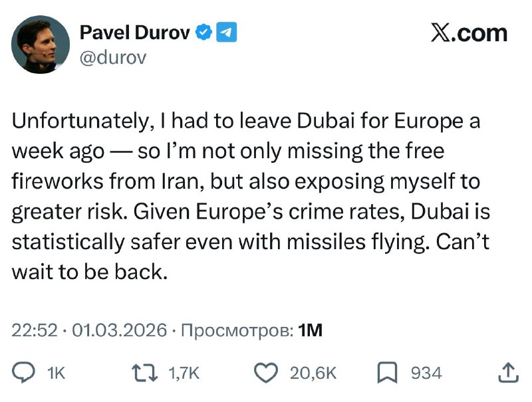The image size is (532, 402).
Task: Click the 22:52 post timestamp
Action: (x=35, y=330)
